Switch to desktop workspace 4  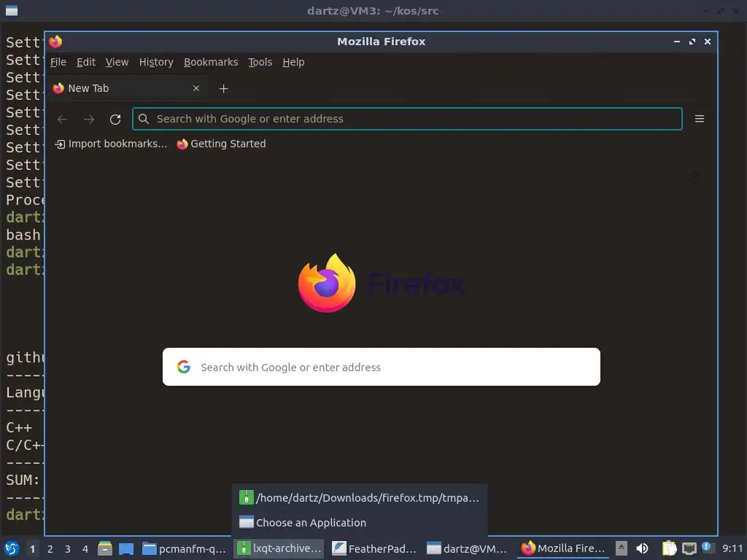pos(85,549)
